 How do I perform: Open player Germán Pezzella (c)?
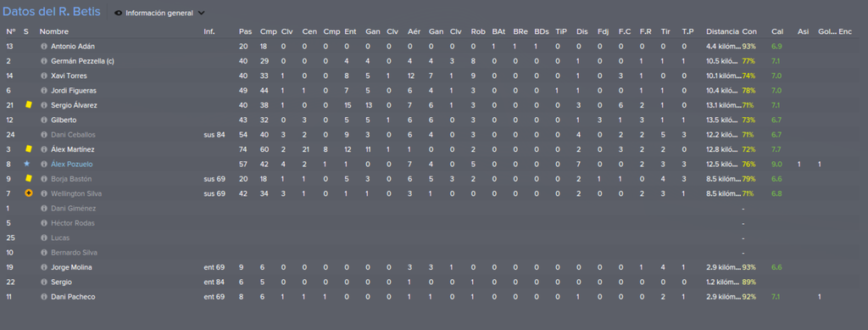[82, 61]
